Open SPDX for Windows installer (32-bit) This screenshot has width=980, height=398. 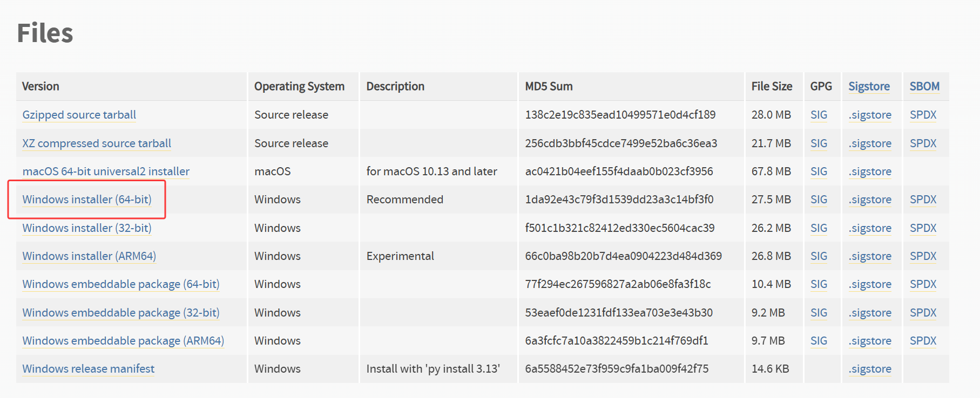pyautogui.click(x=923, y=228)
